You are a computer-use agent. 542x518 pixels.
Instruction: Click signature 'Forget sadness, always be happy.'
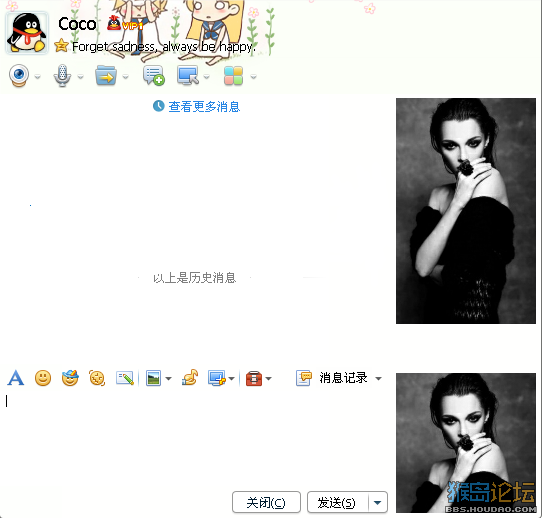[164, 46]
